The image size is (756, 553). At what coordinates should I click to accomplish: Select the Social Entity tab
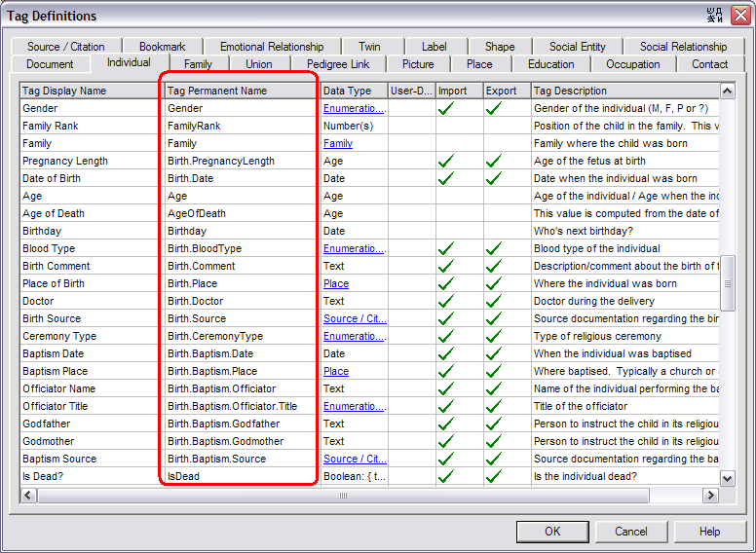tap(578, 47)
